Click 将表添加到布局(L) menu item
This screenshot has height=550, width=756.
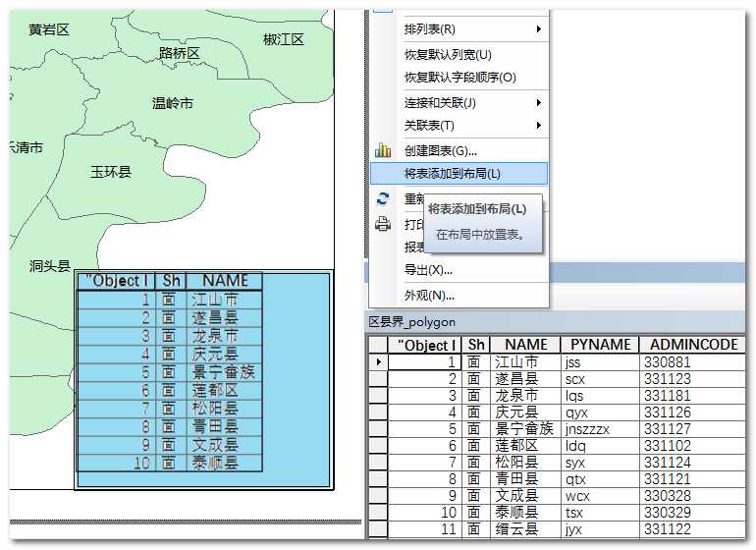coord(459,174)
